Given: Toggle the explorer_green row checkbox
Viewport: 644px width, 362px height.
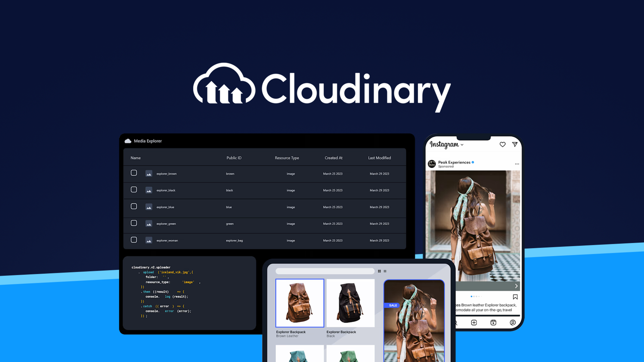Looking at the screenshot, I should pyautogui.click(x=134, y=223).
